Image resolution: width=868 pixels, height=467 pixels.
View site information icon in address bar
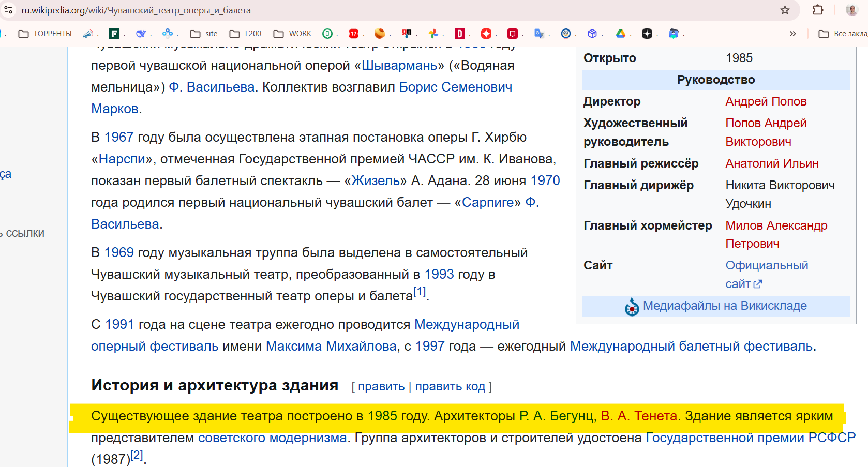8,10
